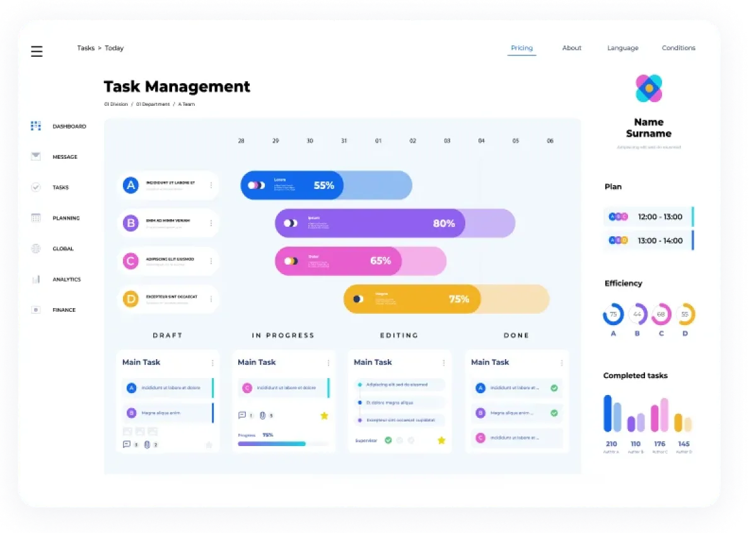Toggle the switch on the 75% bar
Viewport: 756px width, 533px height.
(x=358, y=299)
